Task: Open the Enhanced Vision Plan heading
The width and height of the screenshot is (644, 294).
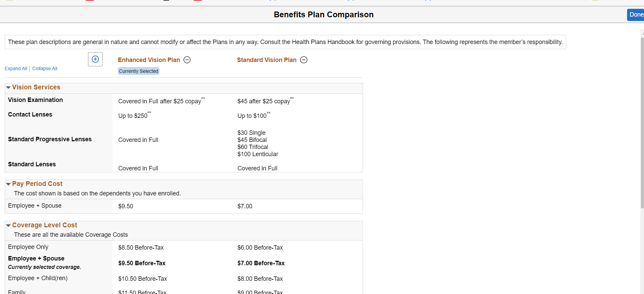Action: point(149,60)
